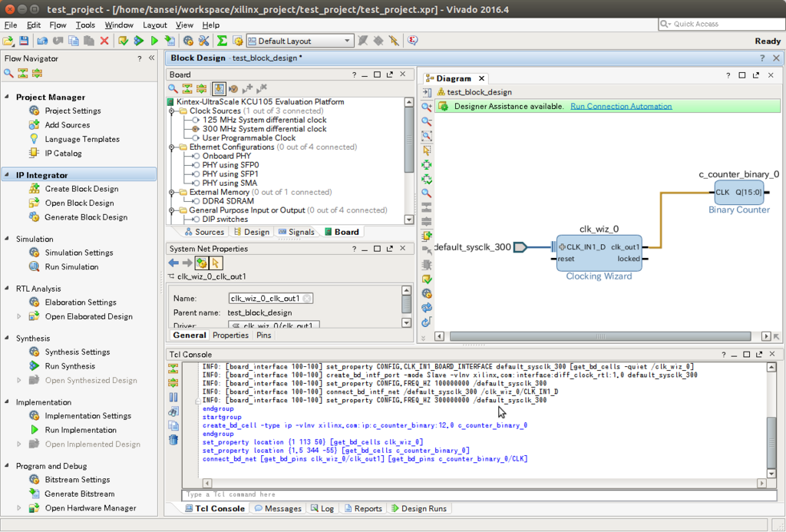Switch to the Messages tab

278,508
